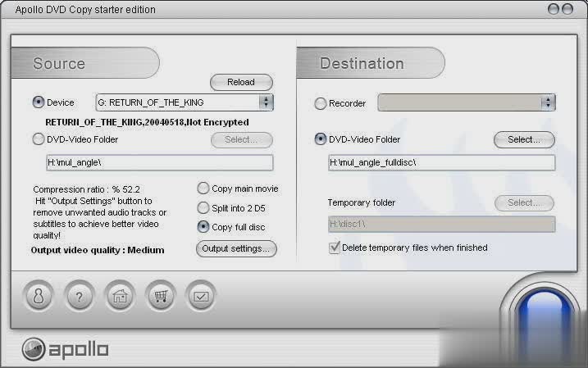This screenshot has height=368, width=588.
Task: Click the Reload button
Action: [x=241, y=82]
